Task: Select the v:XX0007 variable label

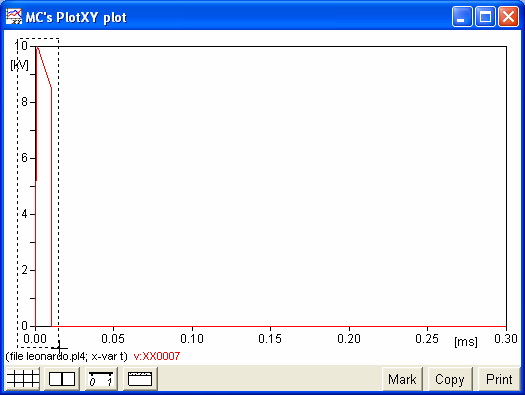Action: click(x=157, y=356)
